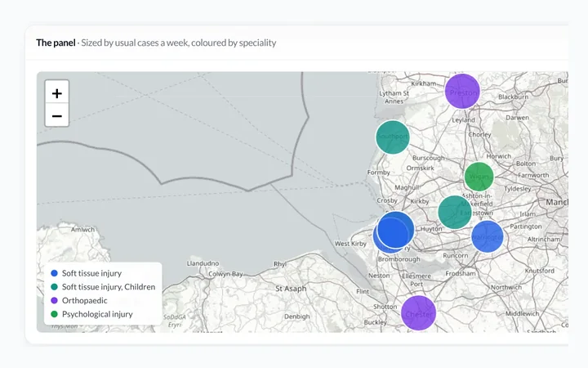Click the Ormskirk map label
The height and width of the screenshot is (368, 588).
[420, 168]
